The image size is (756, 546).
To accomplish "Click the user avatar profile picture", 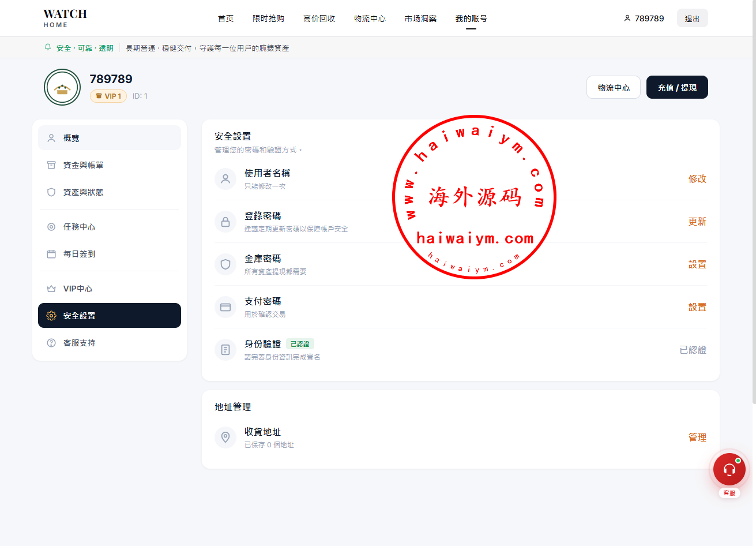I will (62, 87).
